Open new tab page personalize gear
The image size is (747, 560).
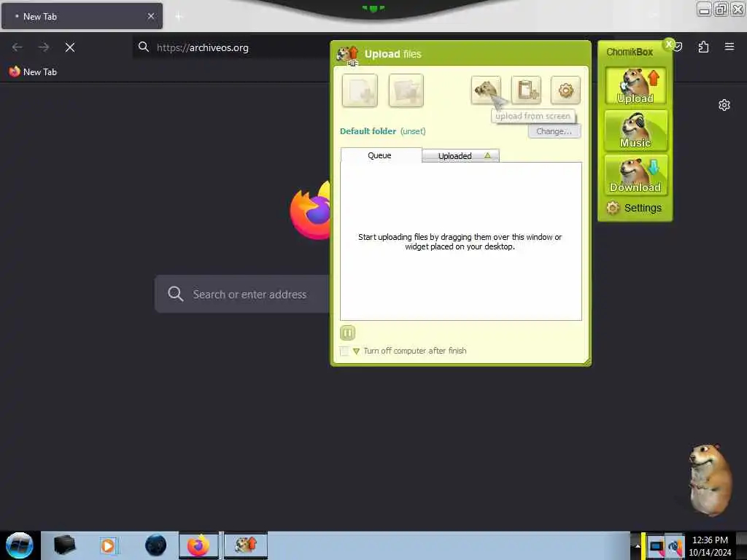[x=724, y=105]
